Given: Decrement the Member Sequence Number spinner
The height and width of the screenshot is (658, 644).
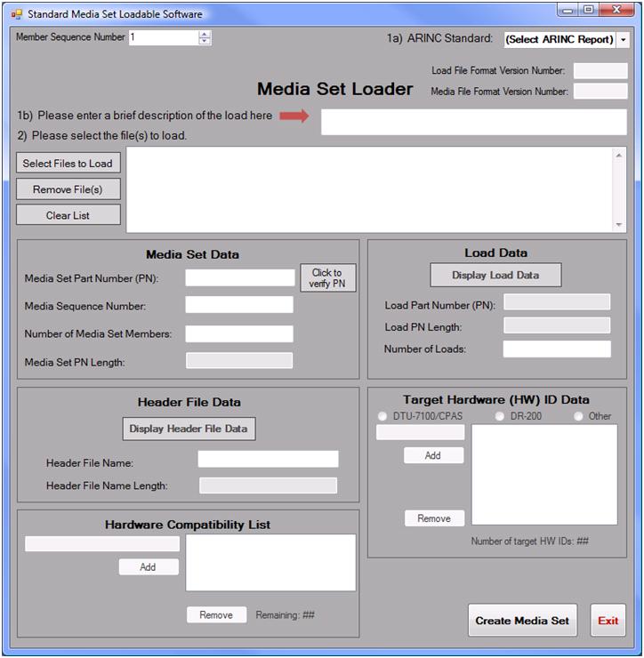Looking at the screenshot, I should point(204,41).
